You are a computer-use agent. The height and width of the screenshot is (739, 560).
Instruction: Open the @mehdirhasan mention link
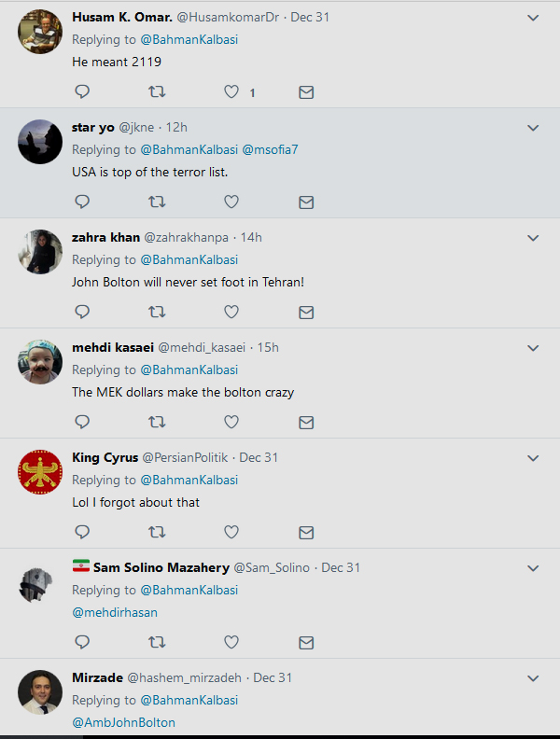[115, 612]
